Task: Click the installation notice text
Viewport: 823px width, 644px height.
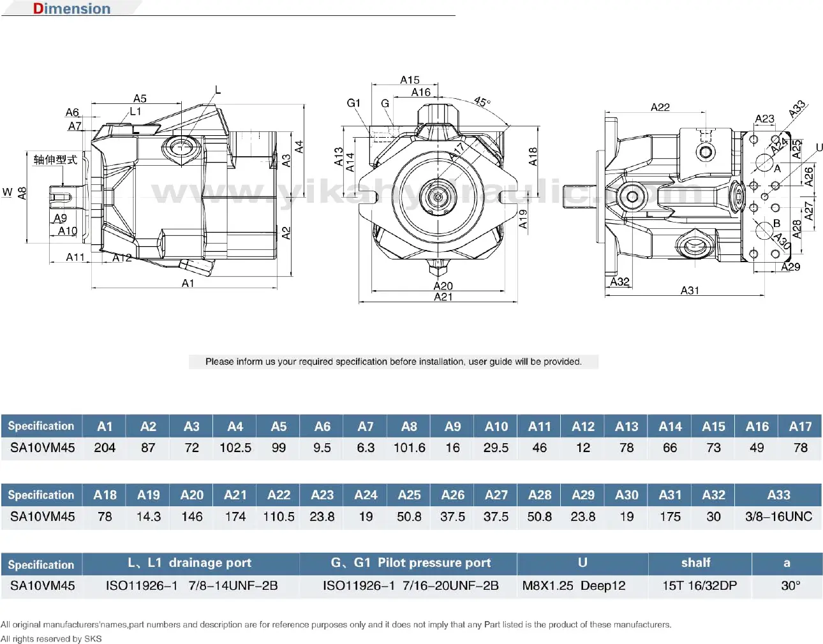Action: pos(394,362)
